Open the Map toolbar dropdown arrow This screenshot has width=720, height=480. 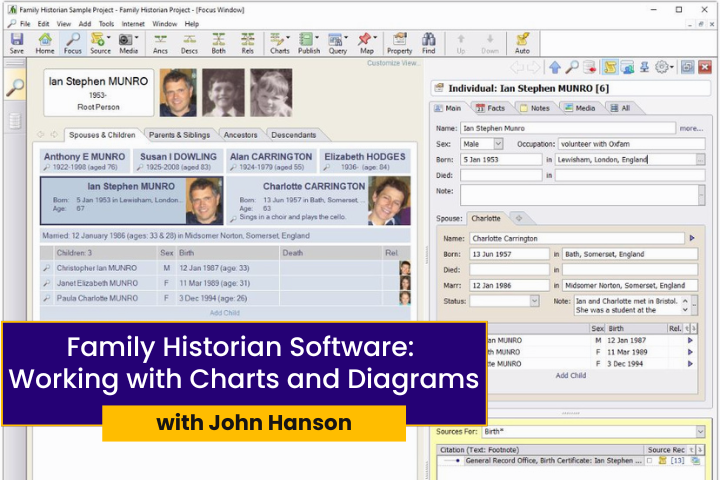pos(375,38)
